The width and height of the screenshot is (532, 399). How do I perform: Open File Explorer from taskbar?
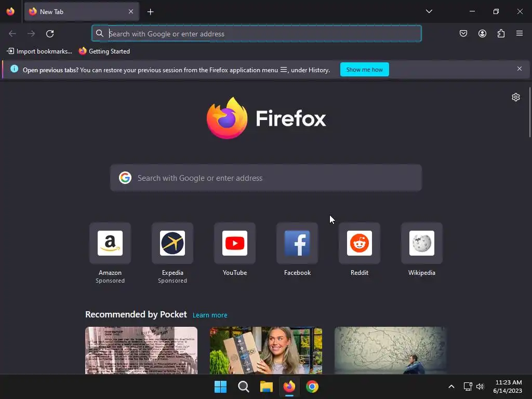pos(267,387)
